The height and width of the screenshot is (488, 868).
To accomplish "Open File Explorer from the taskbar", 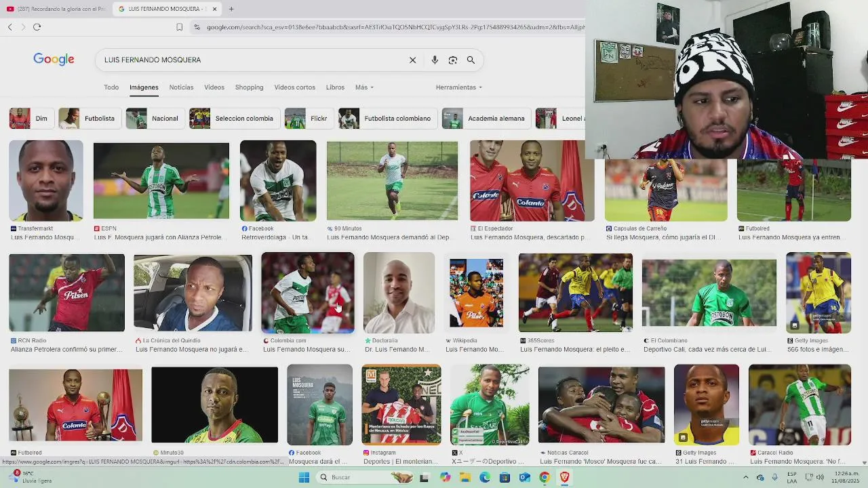I will [x=465, y=477].
